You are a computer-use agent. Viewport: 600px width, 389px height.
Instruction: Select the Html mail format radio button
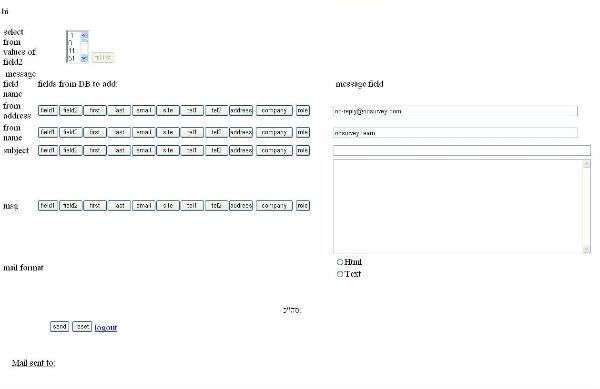(339, 262)
